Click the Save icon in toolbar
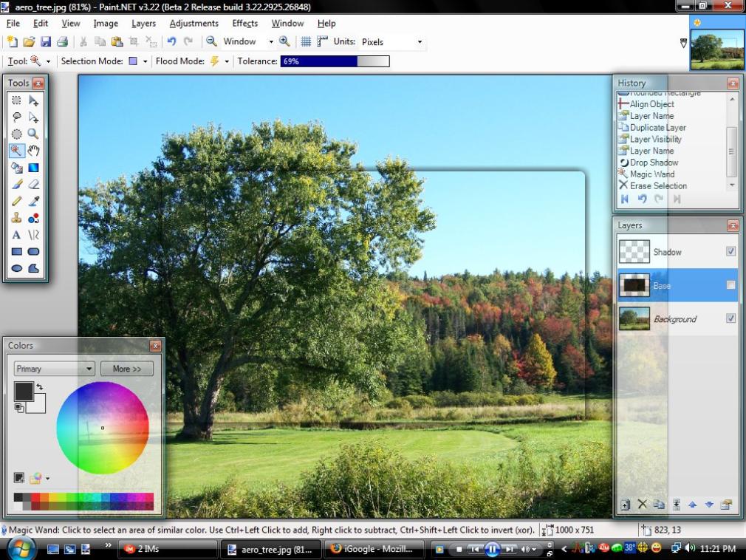The height and width of the screenshot is (560, 746). pos(46,42)
